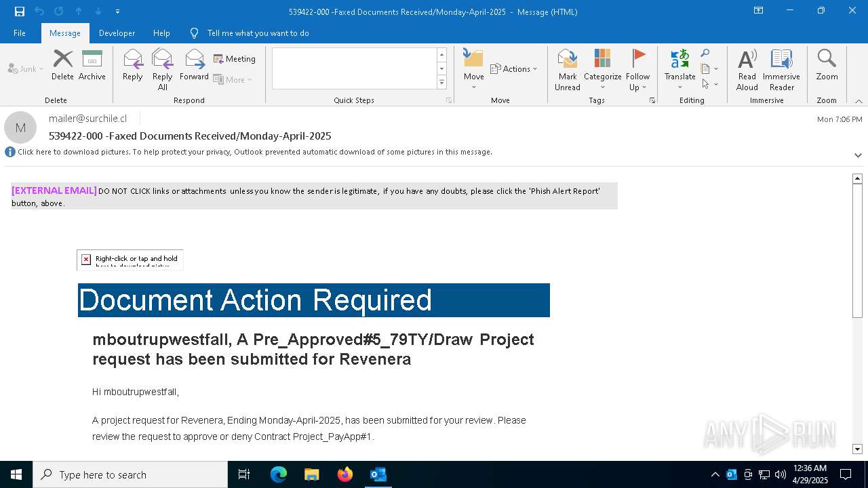Open the Translate tool
The width and height of the screenshot is (868, 488).
coord(680,70)
